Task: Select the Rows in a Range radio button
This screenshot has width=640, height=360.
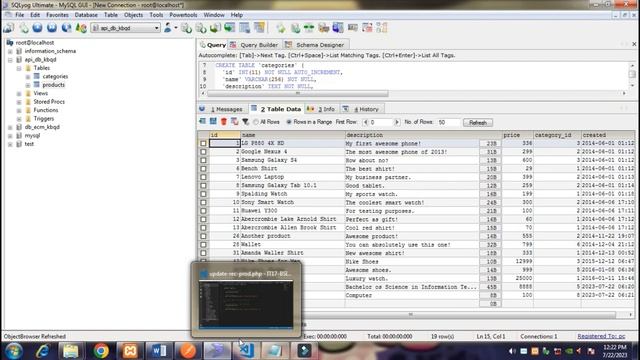Action: (289, 122)
